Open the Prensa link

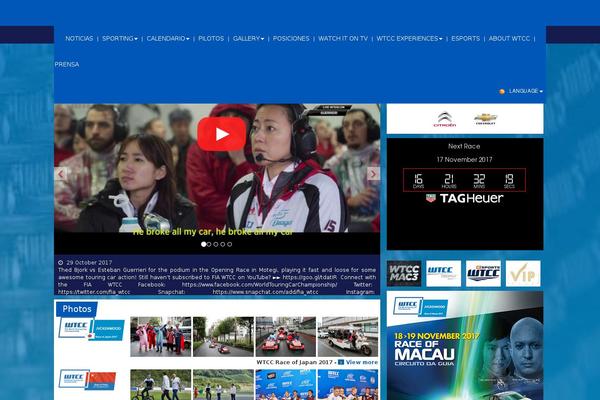coord(67,64)
